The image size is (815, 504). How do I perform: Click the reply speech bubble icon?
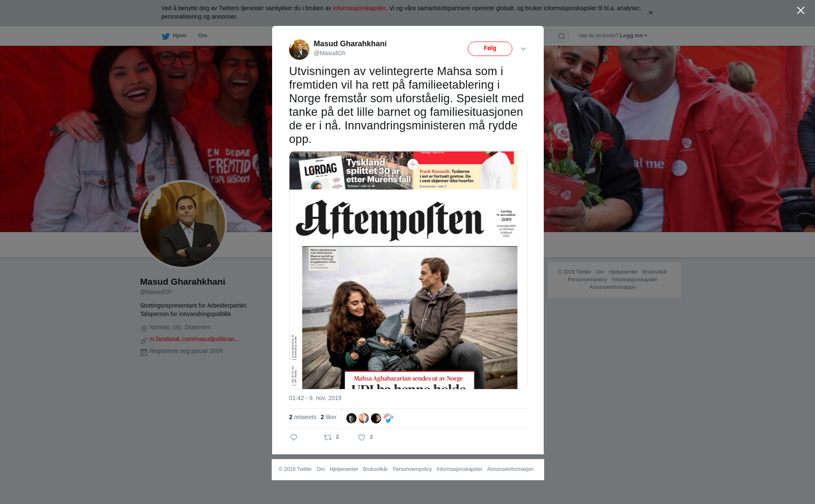click(294, 437)
